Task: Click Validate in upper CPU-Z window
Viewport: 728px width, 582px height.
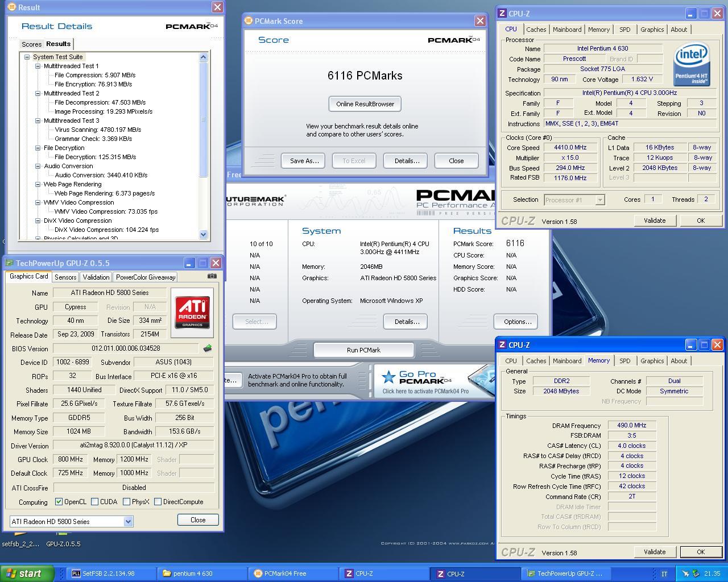Action: pyautogui.click(x=654, y=221)
